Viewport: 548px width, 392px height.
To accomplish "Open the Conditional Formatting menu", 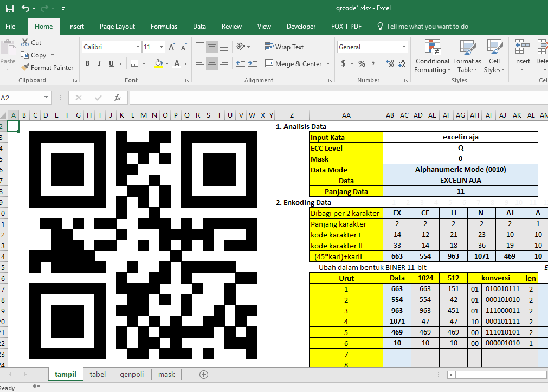I will [x=433, y=56].
